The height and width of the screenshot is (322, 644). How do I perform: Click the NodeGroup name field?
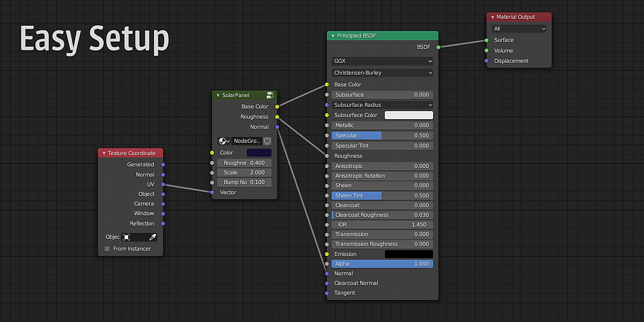[x=247, y=141]
